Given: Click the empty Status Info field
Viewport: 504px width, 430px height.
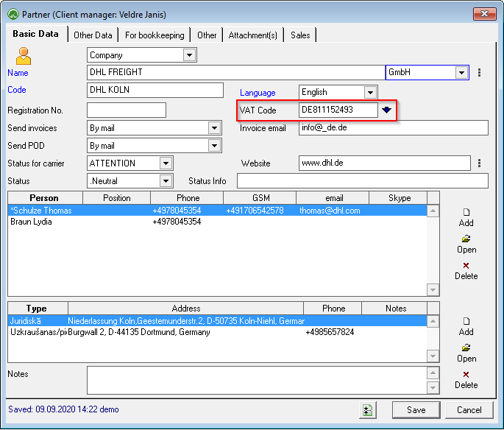Looking at the screenshot, I should click(x=363, y=180).
